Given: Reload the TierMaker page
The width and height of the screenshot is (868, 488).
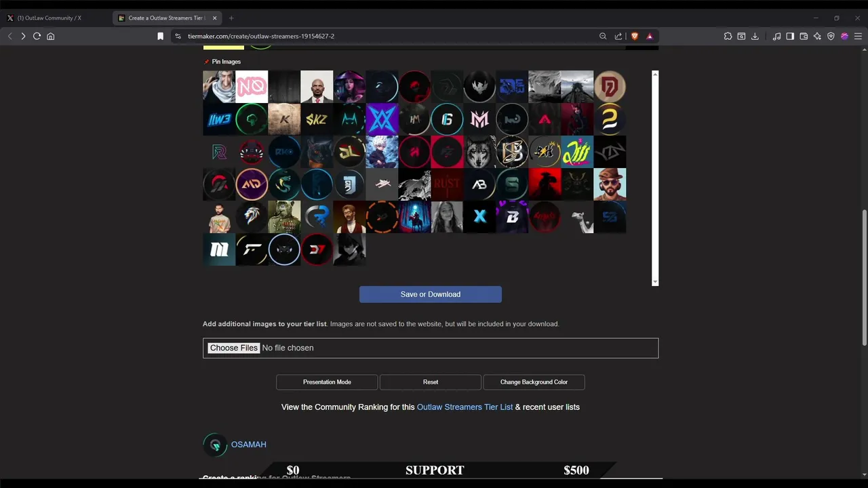Looking at the screenshot, I should click(37, 36).
